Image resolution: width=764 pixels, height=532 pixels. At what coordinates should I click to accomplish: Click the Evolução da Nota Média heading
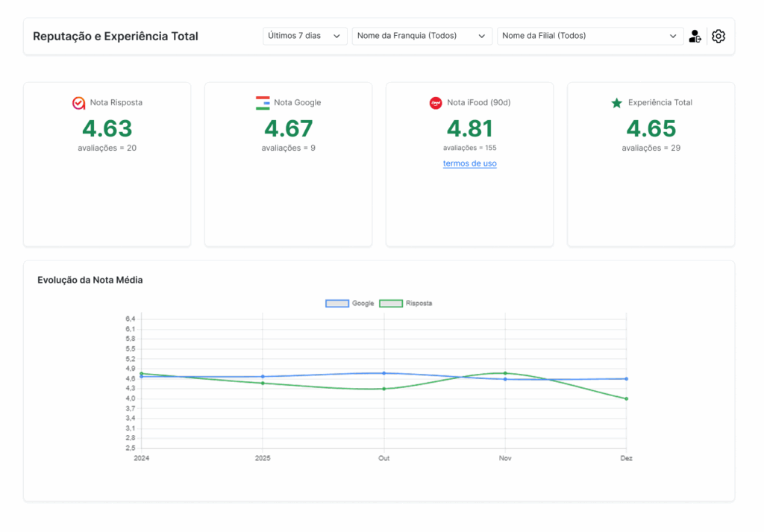[90, 280]
